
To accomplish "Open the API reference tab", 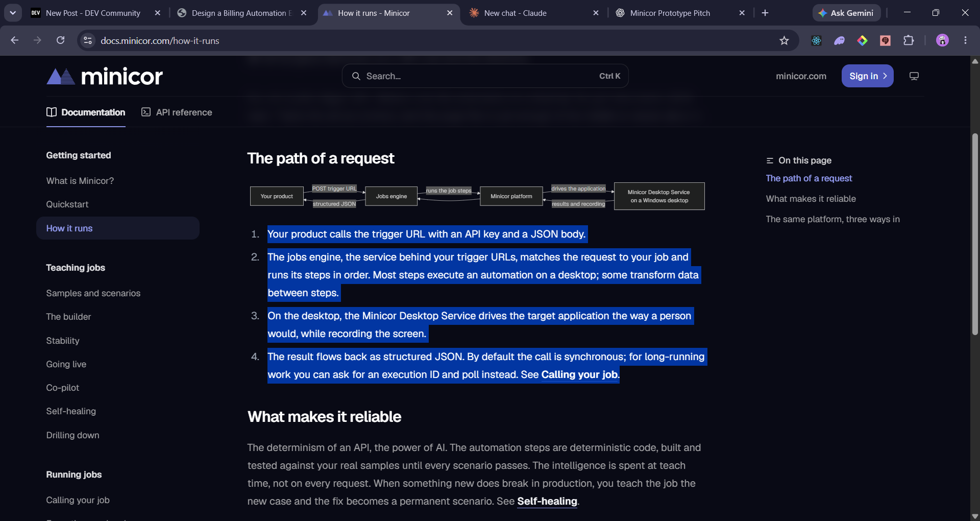I will pyautogui.click(x=177, y=112).
